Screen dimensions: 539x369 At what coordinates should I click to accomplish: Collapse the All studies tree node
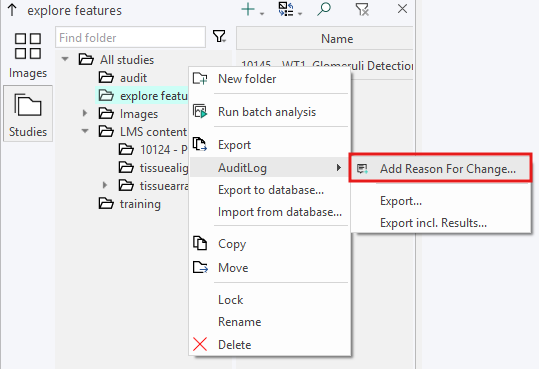(65, 59)
